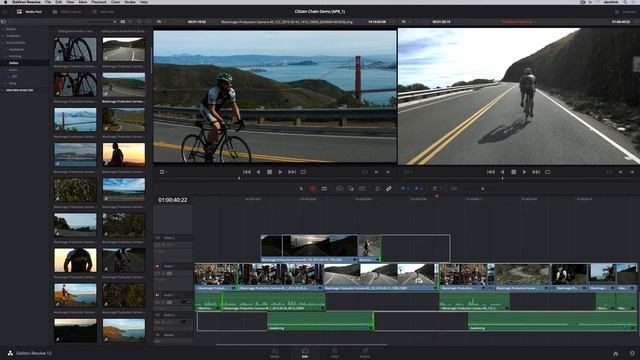Expand the Timelines bin arrow
640x360 pixels.
(x=3, y=36)
